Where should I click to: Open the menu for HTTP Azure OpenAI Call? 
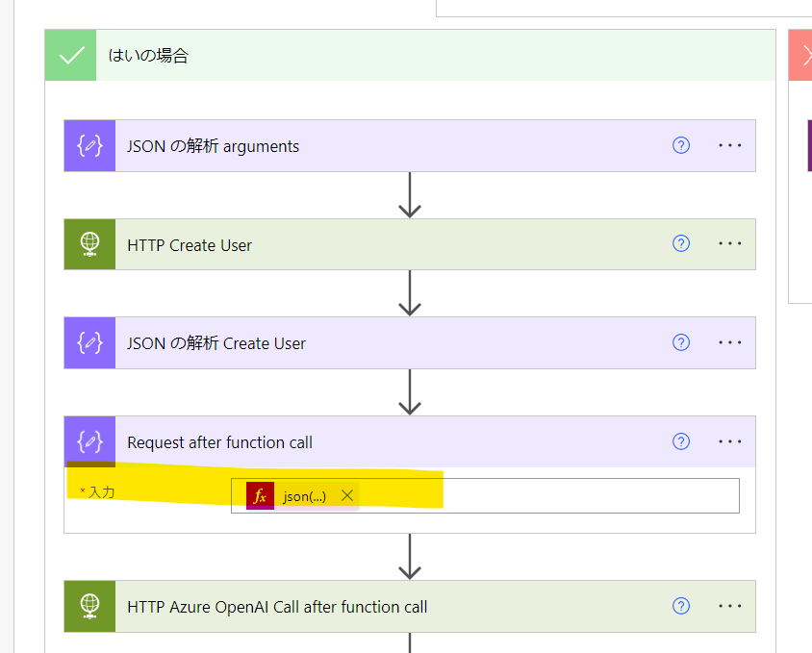tap(729, 606)
